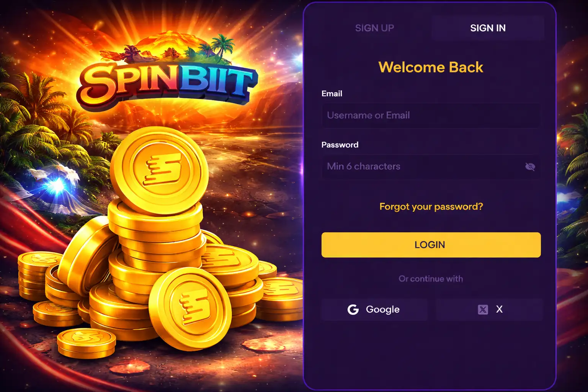The width and height of the screenshot is (588, 392).
Task: Continue with X
Action: [489, 309]
